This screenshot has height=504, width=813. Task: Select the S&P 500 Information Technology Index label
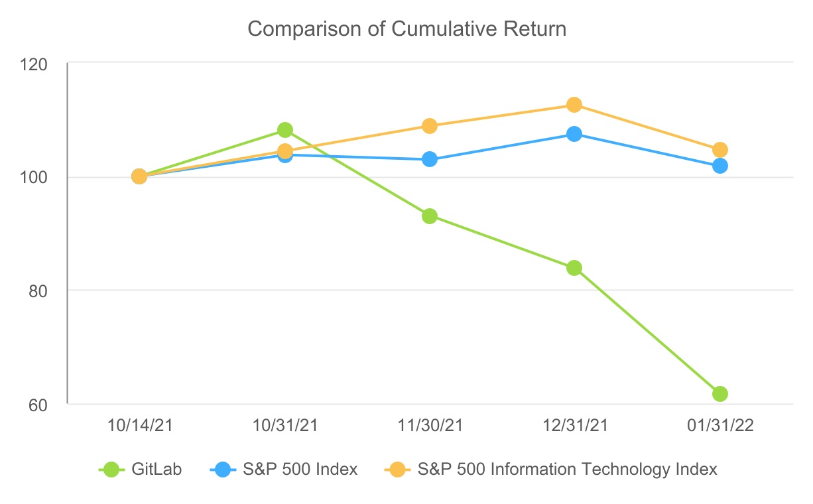(567, 470)
